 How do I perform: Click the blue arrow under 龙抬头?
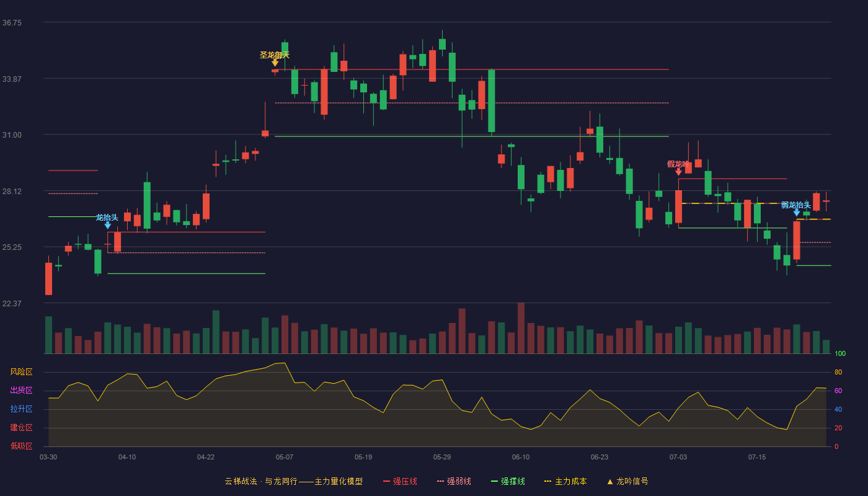pos(107,225)
